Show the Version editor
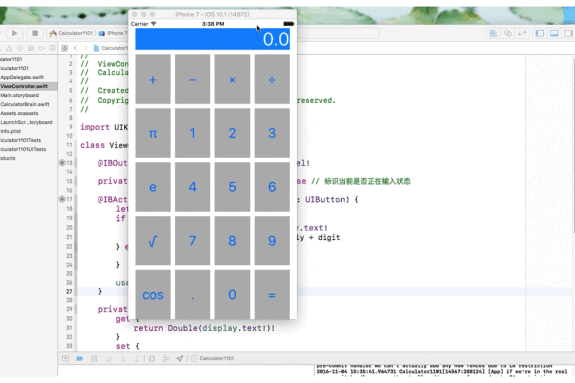The height and width of the screenshot is (383, 575). [521, 34]
